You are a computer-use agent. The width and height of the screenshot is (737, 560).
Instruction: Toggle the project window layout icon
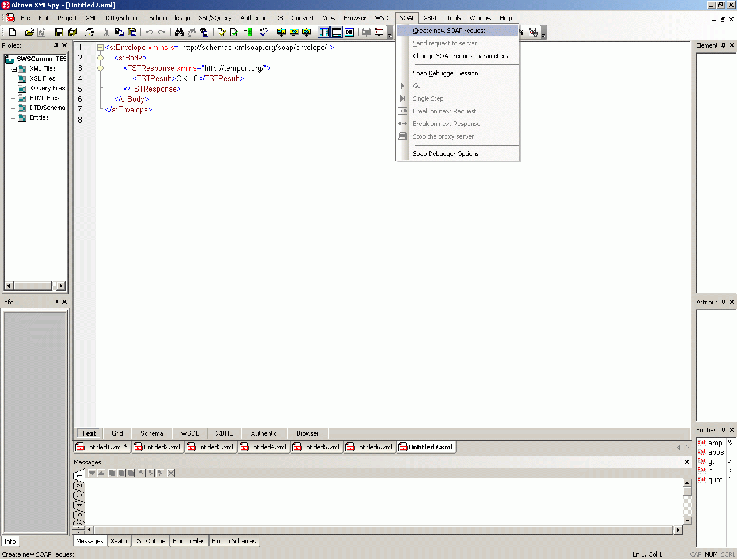pyautogui.click(x=324, y=32)
